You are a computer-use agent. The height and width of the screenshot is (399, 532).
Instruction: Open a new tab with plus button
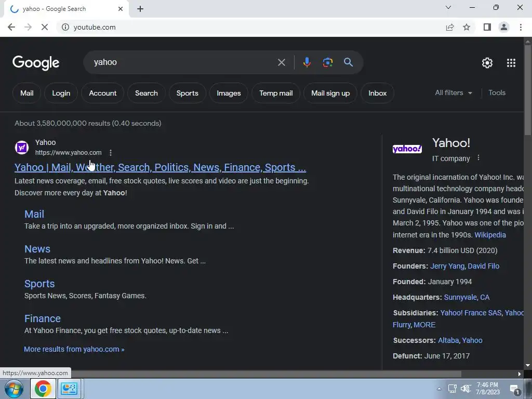140,9
